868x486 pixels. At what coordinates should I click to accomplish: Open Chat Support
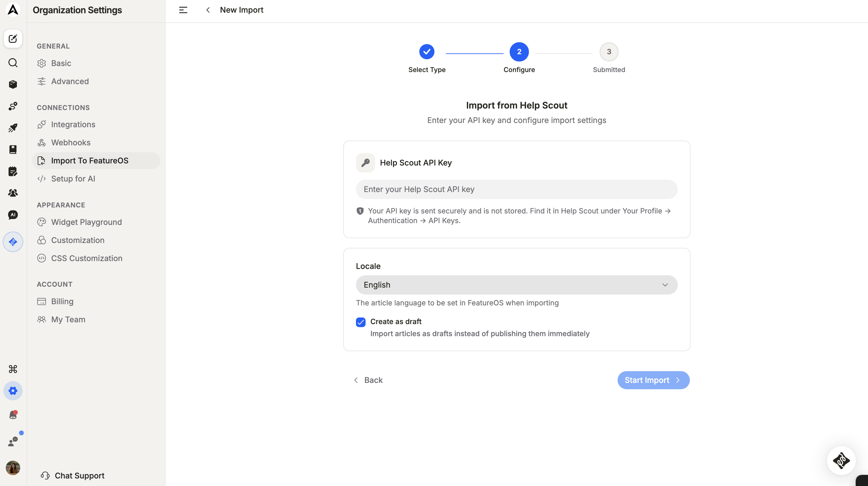point(72,475)
